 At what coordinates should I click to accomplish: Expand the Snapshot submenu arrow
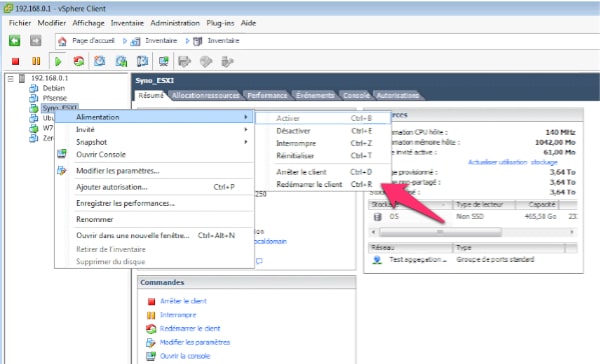[246, 142]
